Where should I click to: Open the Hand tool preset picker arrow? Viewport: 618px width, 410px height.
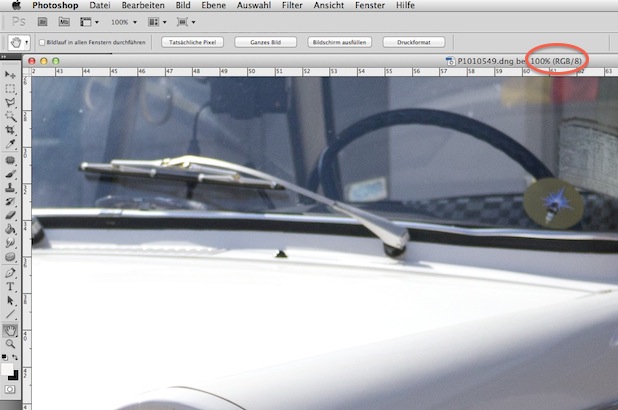26,43
